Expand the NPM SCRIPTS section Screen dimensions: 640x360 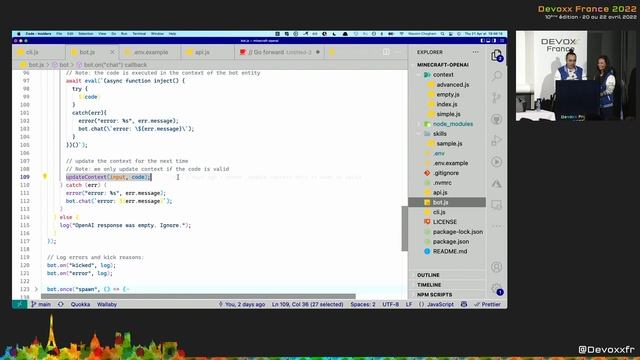[434, 295]
